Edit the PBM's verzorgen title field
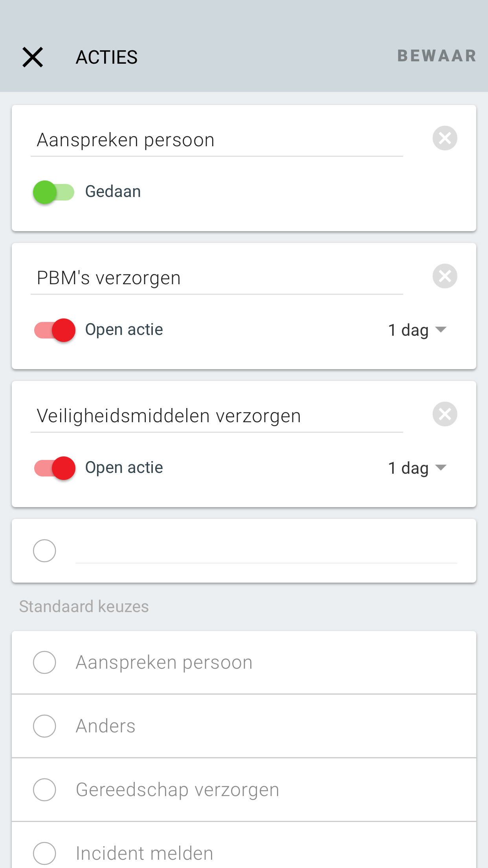The height and width of the screenshot is (868, 488). point(217,279)
